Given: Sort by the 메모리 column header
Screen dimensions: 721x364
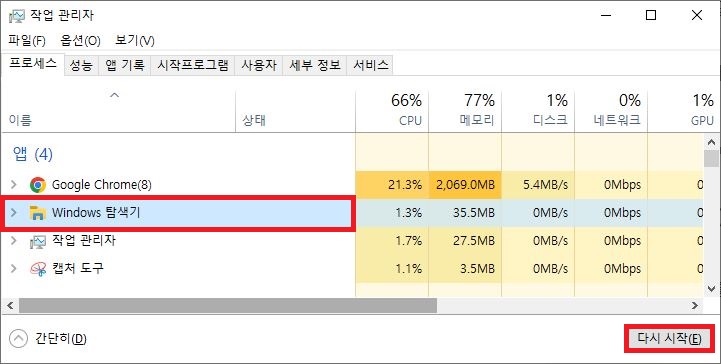Looking at the screenshot, I should tap(465, 112).
